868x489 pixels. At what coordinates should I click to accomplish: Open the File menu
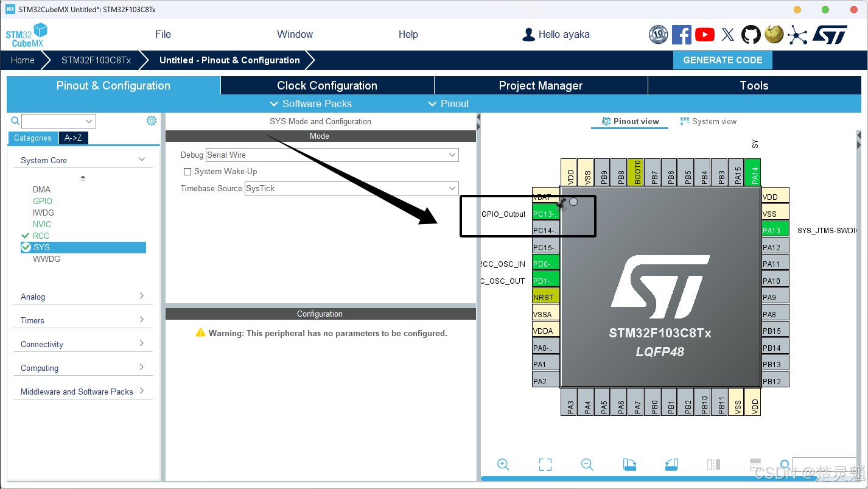[x=163, y=34]
